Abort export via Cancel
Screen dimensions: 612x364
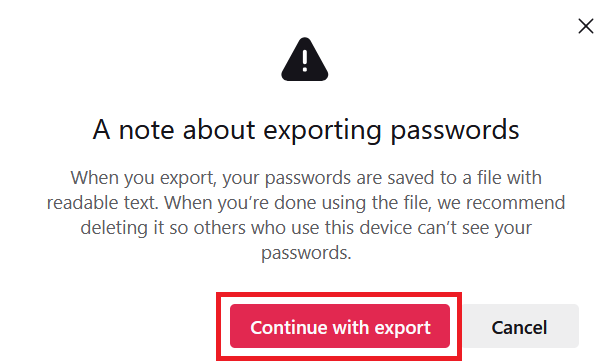(x=520, y=326)
